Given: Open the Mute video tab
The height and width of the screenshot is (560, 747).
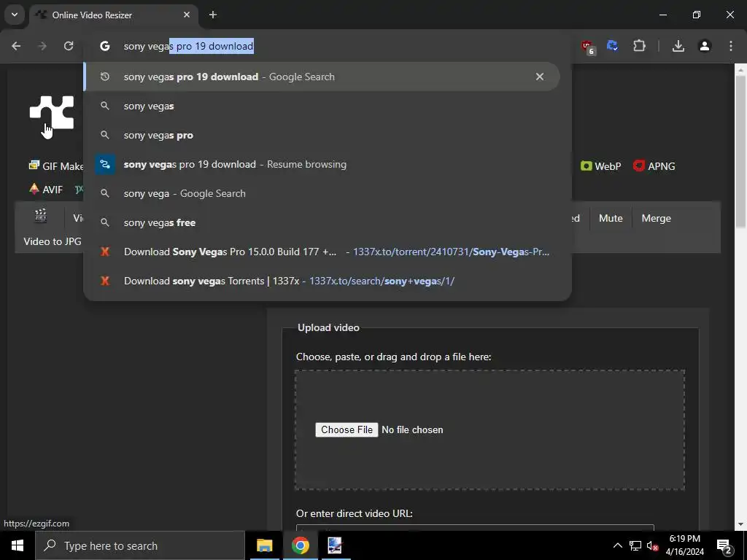Looking at the screenshot, I should [x=611, y=218].
